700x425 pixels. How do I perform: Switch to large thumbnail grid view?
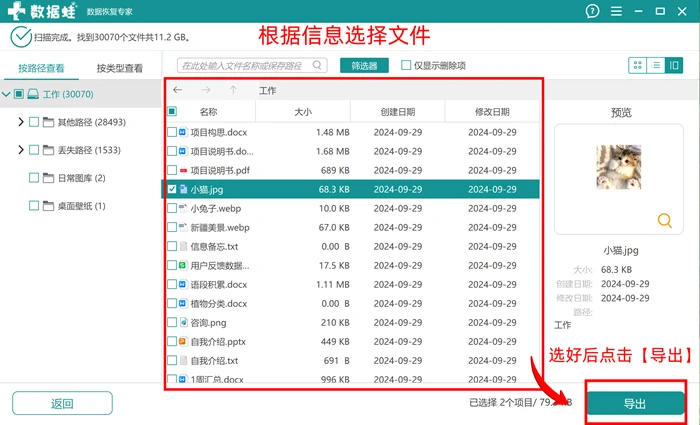point(638,66)
